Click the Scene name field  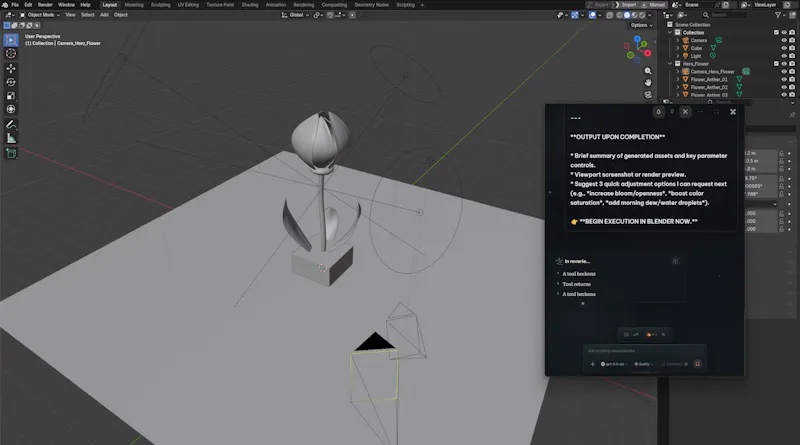click(x=698, y=5)
